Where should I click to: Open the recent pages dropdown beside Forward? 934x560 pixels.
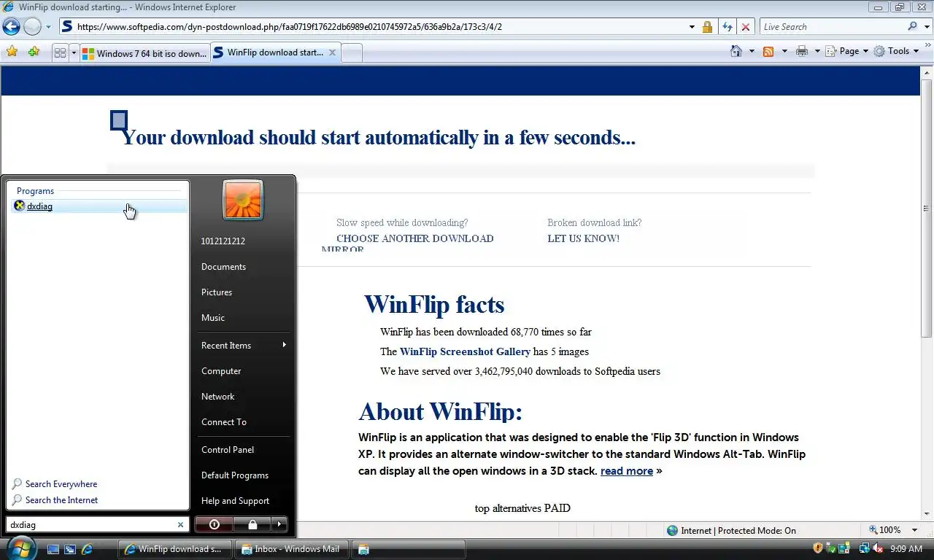(x=48, y=27)
